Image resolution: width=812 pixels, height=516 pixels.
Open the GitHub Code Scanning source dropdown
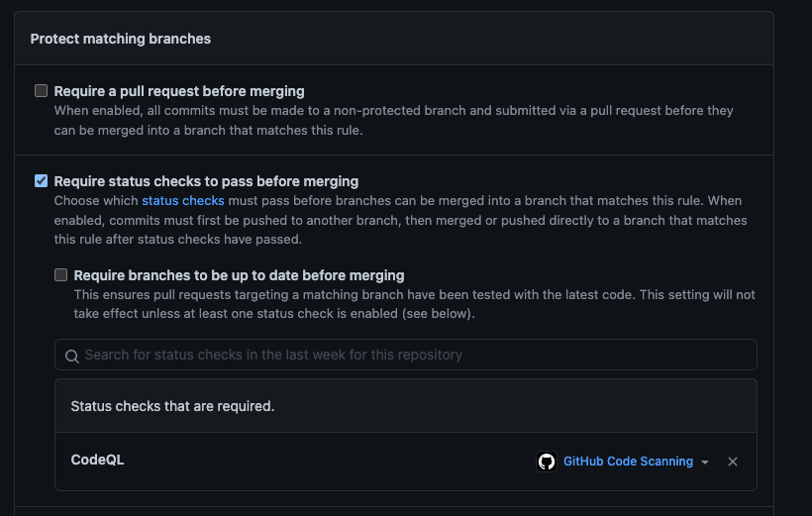(628, 462)
